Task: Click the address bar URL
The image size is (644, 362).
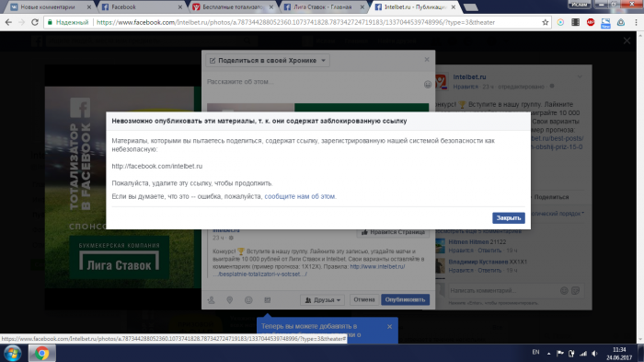Action: click(x=295, y=22)
